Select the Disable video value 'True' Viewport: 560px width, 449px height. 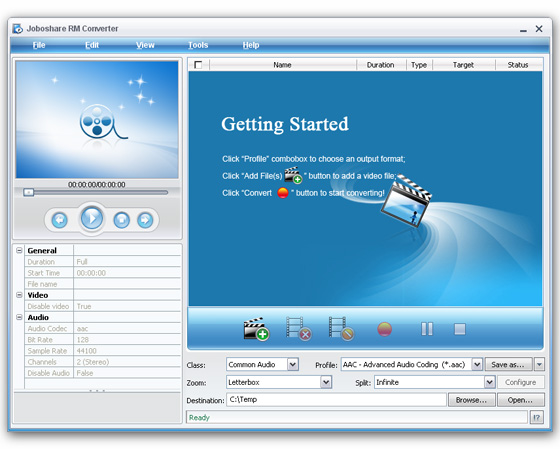(84, 306)
